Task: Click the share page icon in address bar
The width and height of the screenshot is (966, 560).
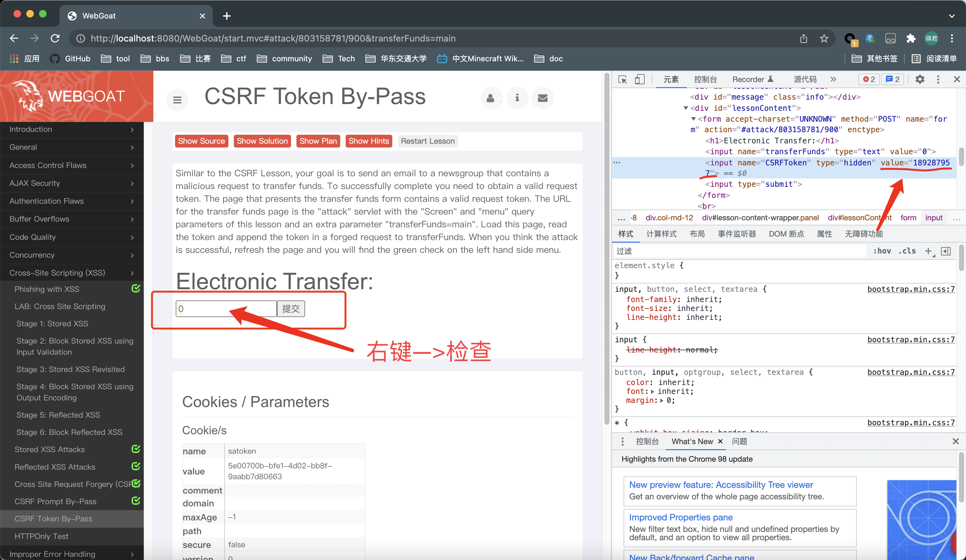Action: (x=804, y=38)
